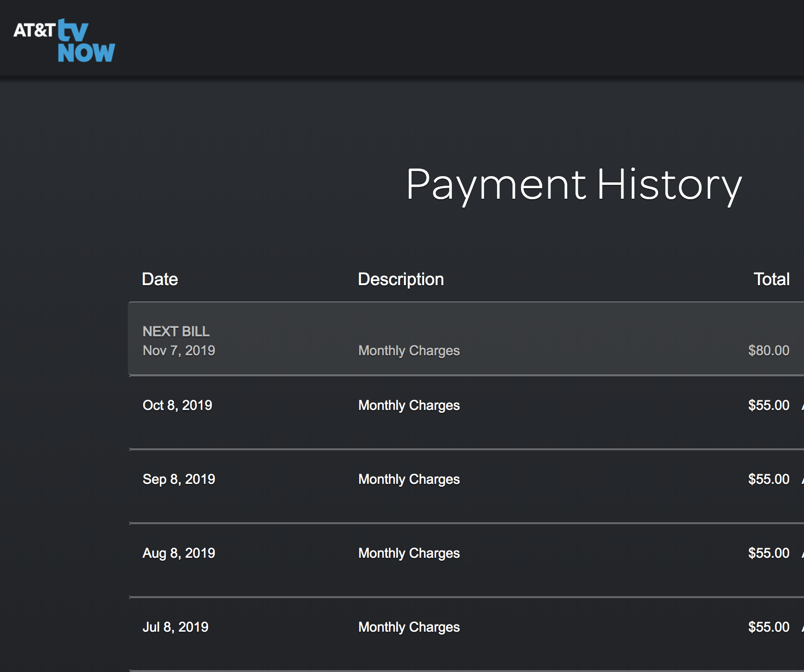
Task: Click the Description column header
Action: point(401,279)
